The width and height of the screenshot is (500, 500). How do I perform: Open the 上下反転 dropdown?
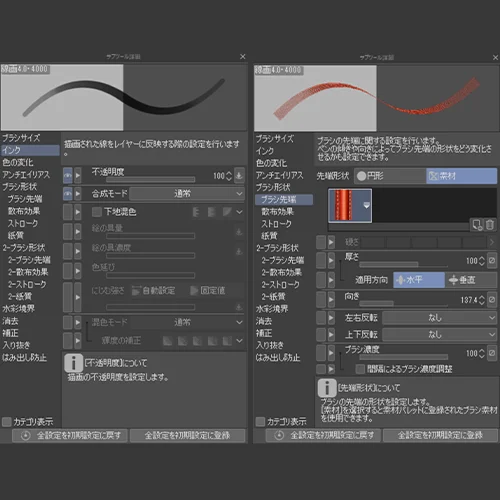tap(440, 334)
